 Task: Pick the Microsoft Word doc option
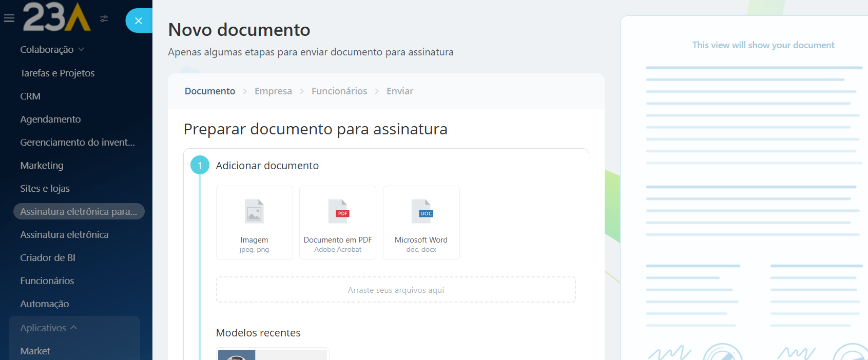click(x=421, y=223)
